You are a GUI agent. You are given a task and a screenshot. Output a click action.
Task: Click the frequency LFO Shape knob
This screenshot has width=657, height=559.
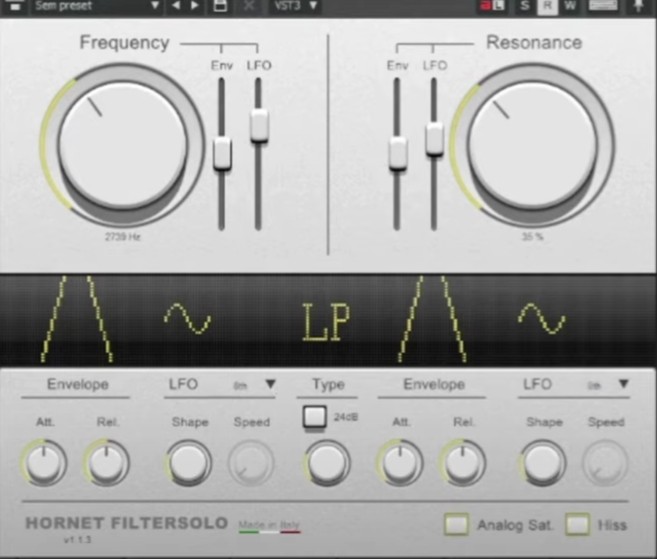click(188, 463)
